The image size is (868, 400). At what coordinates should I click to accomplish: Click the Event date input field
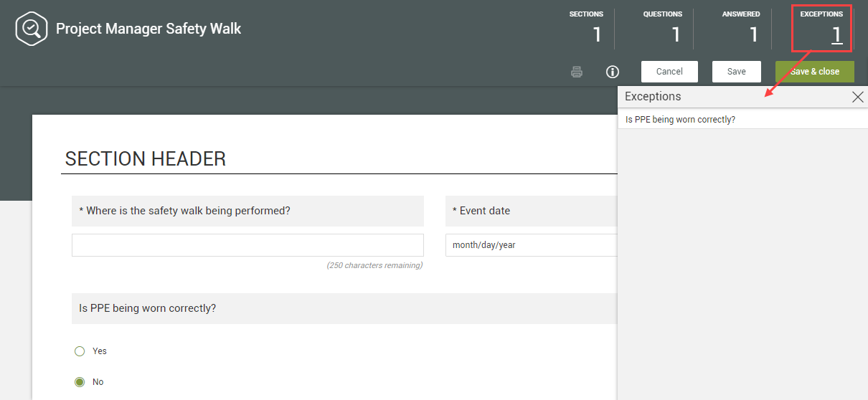coord(531,245)
